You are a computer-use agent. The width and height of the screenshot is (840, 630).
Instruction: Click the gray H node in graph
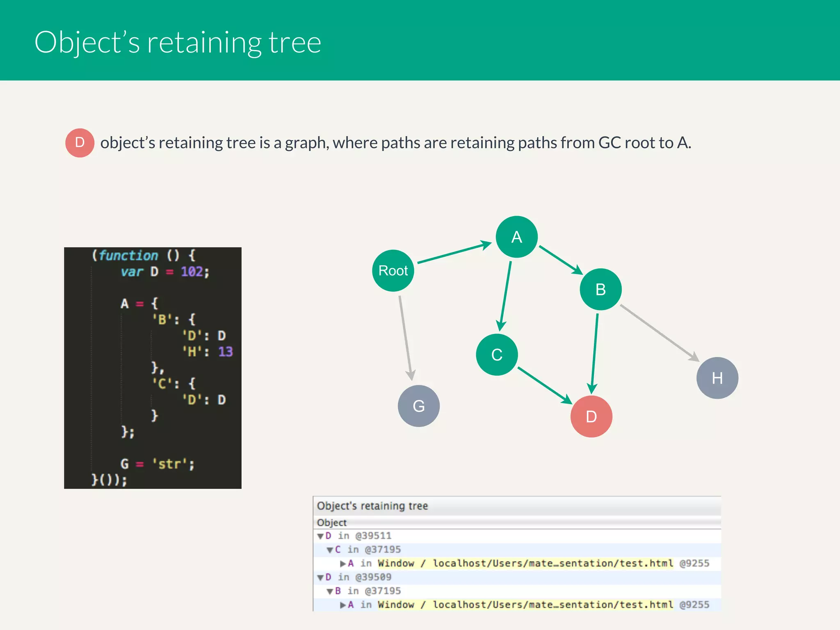click(717, 378)
